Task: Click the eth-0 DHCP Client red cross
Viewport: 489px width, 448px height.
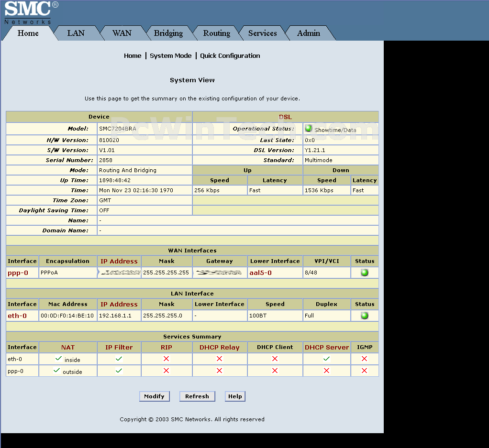Action: pyautogui.click(x=275, y=359)
